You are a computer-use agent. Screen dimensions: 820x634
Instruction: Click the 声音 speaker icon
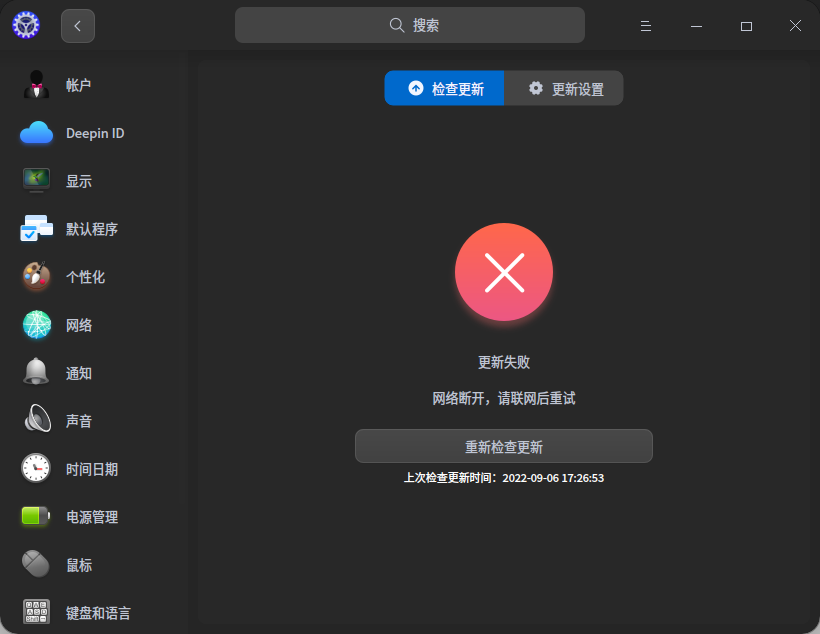tap(37, 418)
